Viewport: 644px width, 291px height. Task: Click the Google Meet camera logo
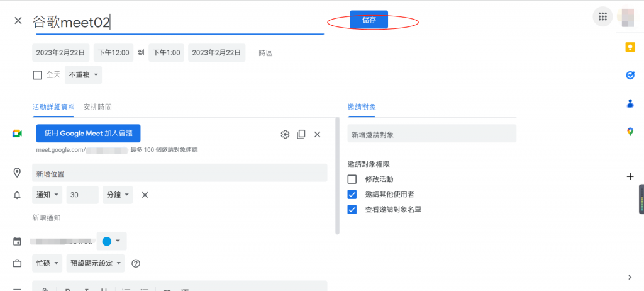coord(17,134)
